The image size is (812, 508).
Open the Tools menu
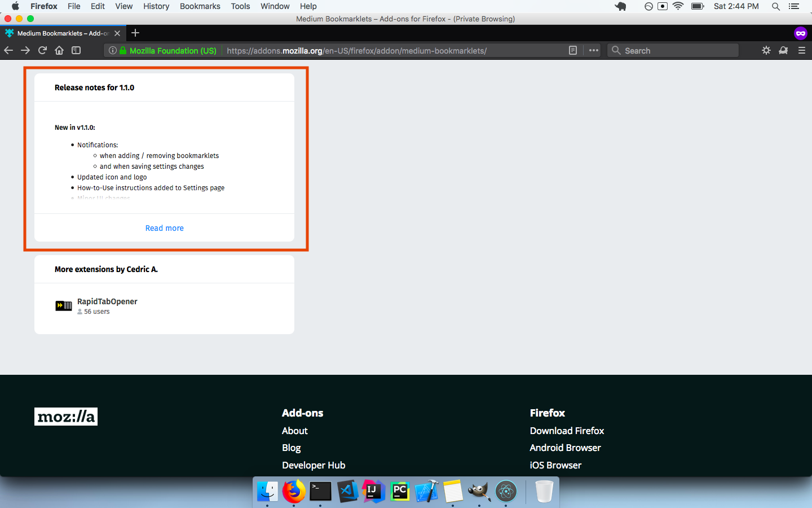pyautogui.click(x=240, y=6)
